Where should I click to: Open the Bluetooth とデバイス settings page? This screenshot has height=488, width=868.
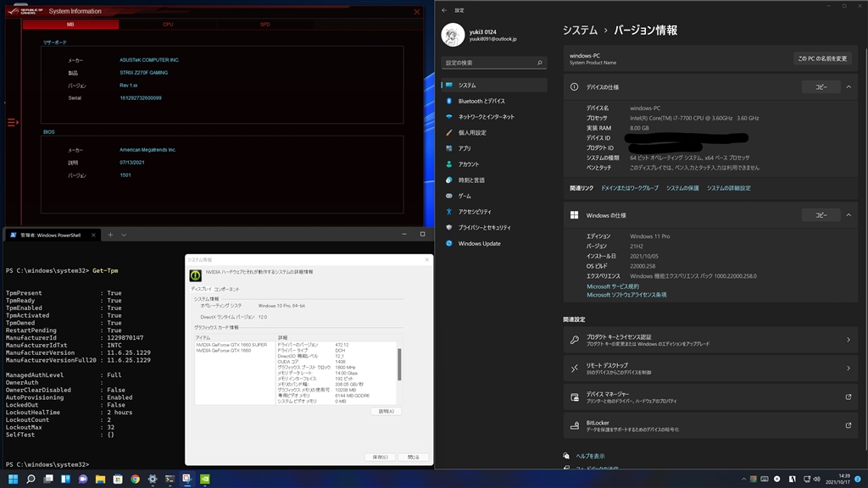coord(481,101)
